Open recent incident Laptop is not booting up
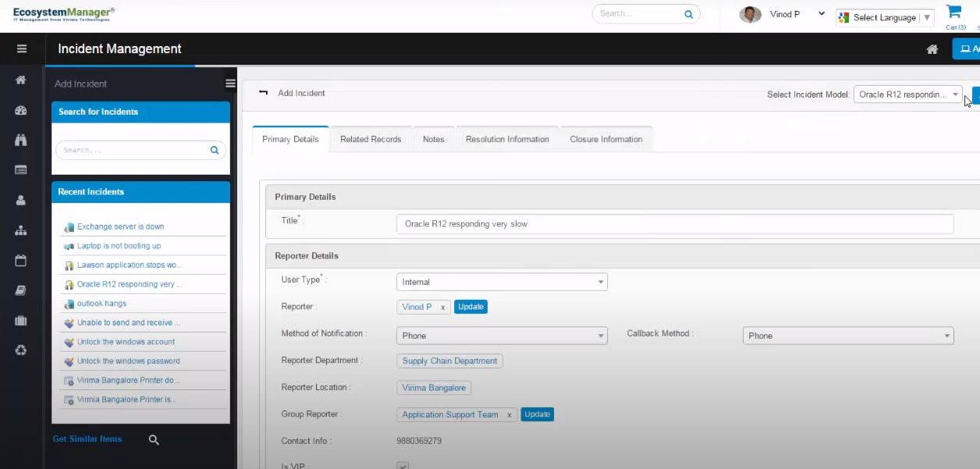The width and height of the screenshot is (980, 469). (x=119, y=246)
